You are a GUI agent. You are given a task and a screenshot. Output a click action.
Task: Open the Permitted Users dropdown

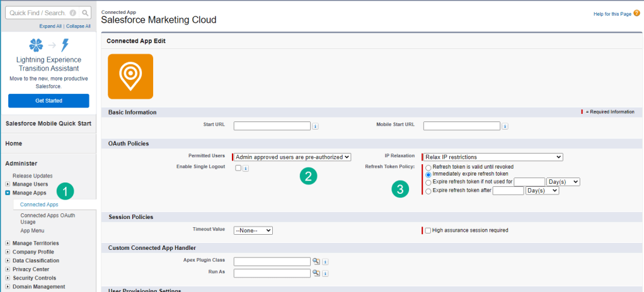[x=292, y=157]
